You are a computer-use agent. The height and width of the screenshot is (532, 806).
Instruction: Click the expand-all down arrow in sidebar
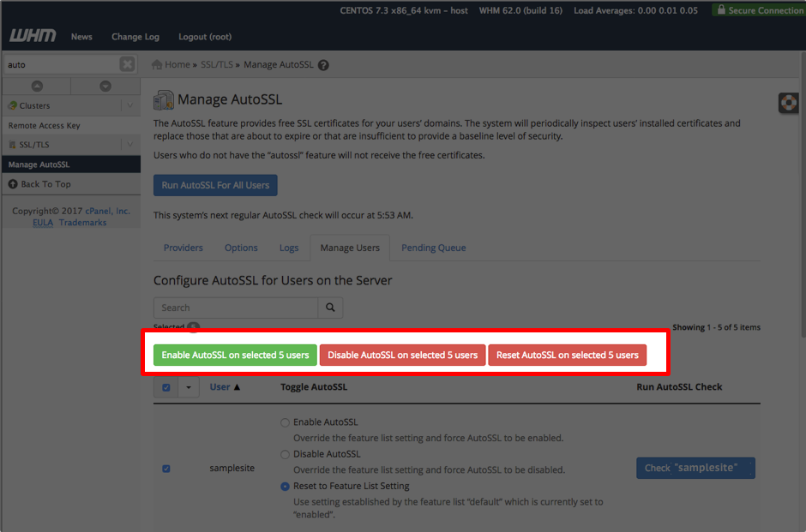click(105, 86)
